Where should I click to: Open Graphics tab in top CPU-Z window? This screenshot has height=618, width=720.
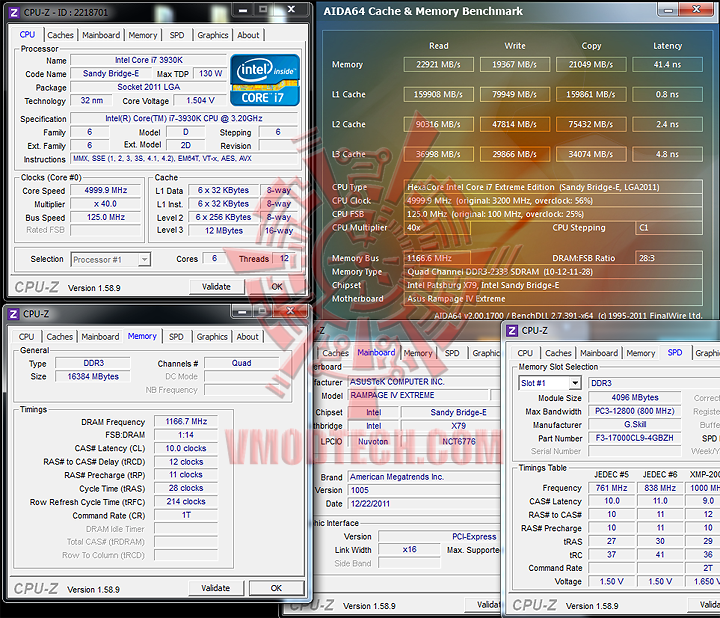213,35
